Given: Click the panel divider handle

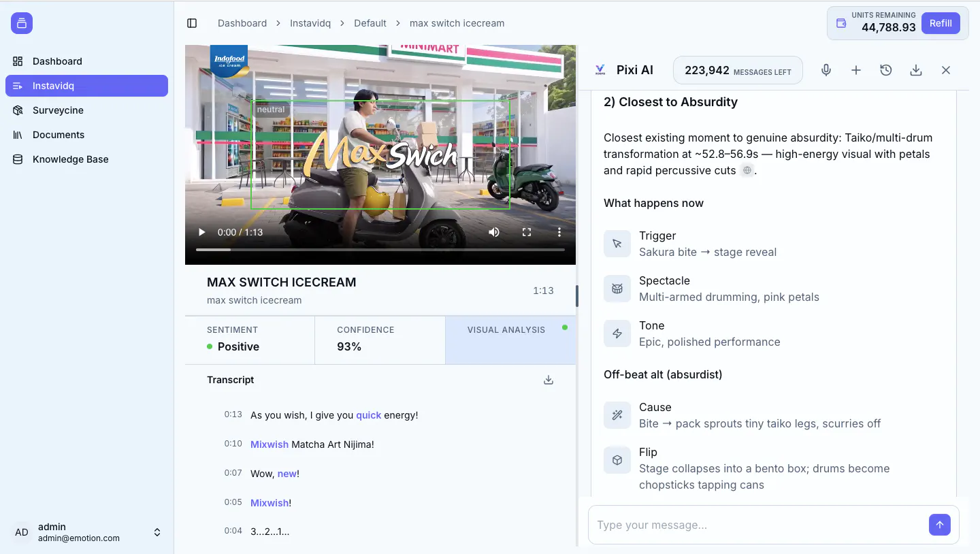Looking at the screenshot, I should [577, 296].
